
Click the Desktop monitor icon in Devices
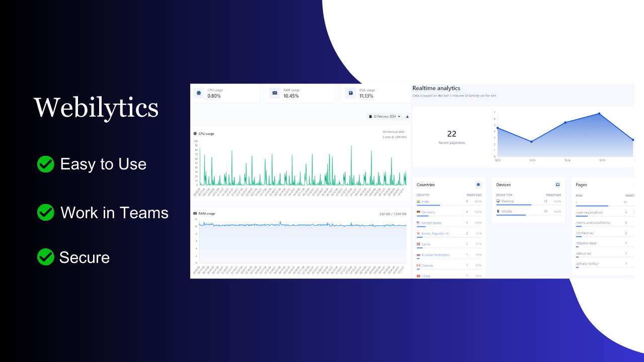pyautogui.click(x=498, y=201)
